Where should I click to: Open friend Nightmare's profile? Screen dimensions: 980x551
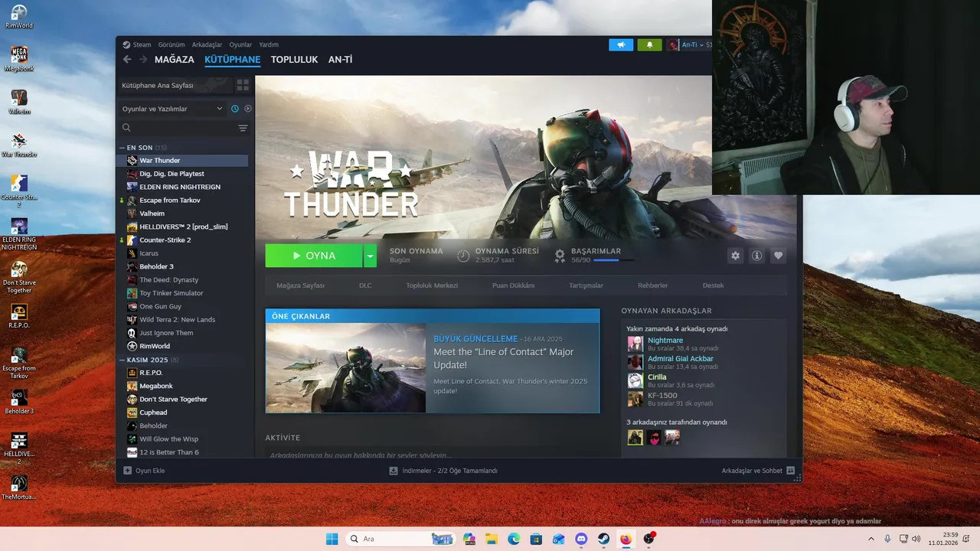pyautogui.click(x=665, y=340)
